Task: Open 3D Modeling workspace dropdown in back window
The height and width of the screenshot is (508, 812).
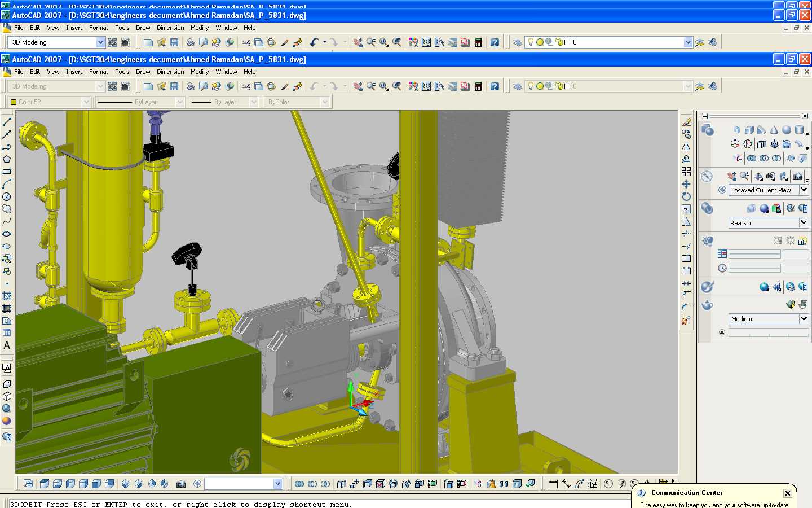Action: (x=100, y=42)
